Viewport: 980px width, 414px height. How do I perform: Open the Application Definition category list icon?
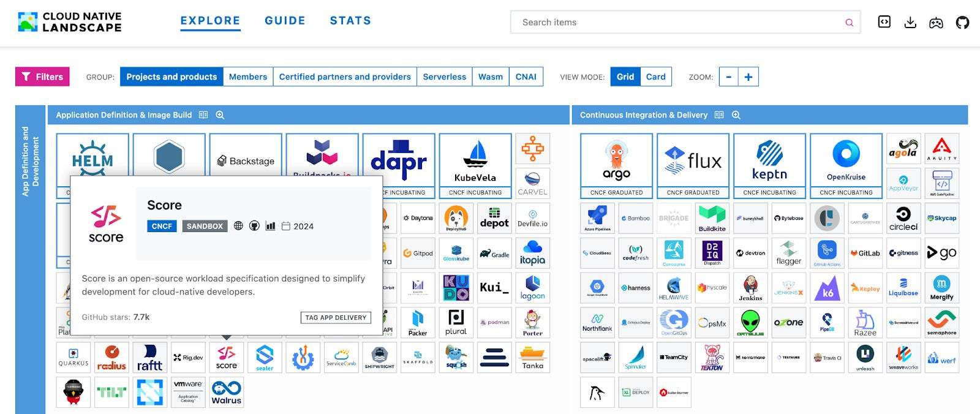coord(203,115)
